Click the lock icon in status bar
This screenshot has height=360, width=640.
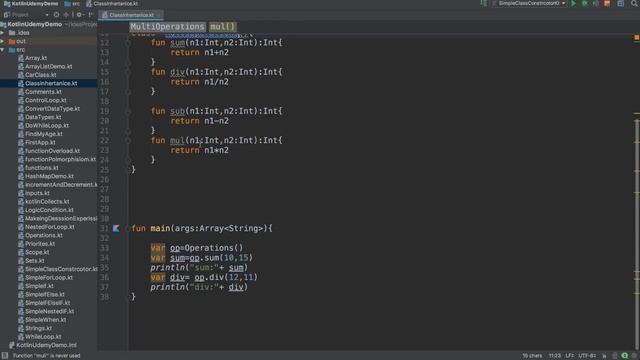[x=604, y=356]
